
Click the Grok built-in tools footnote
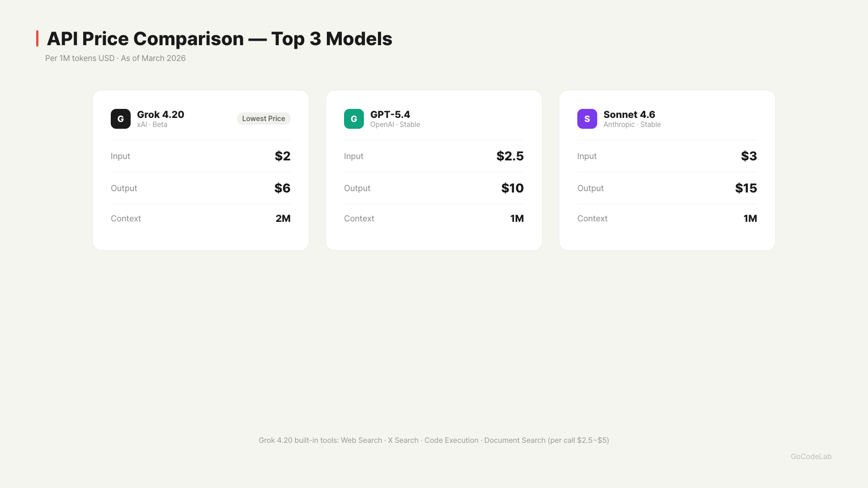[x=434, y=440]
